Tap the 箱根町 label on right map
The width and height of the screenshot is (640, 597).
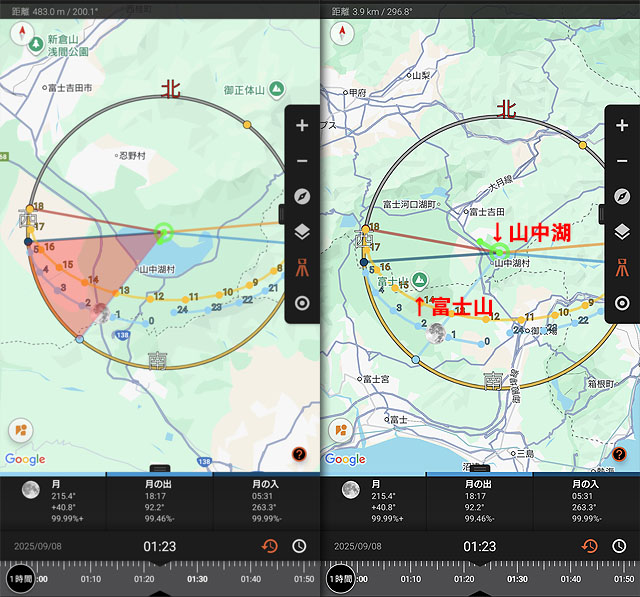[x=602, y=384]
